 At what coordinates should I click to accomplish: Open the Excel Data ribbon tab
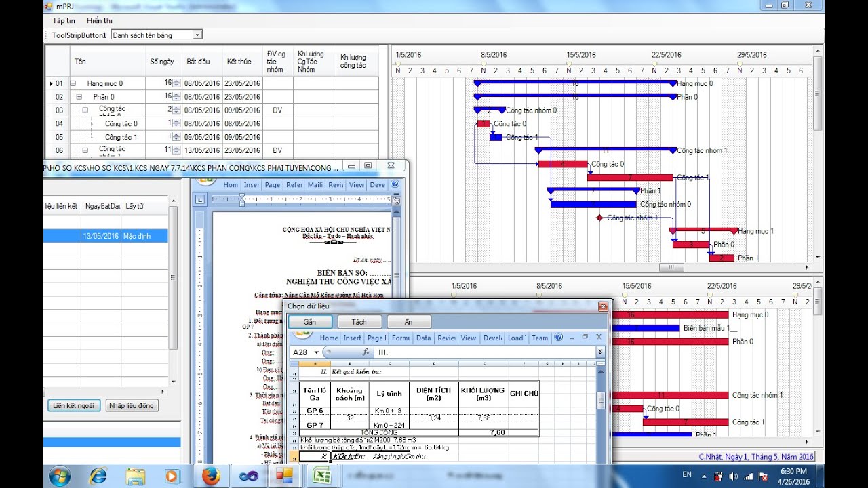click(x=424, y=338)
